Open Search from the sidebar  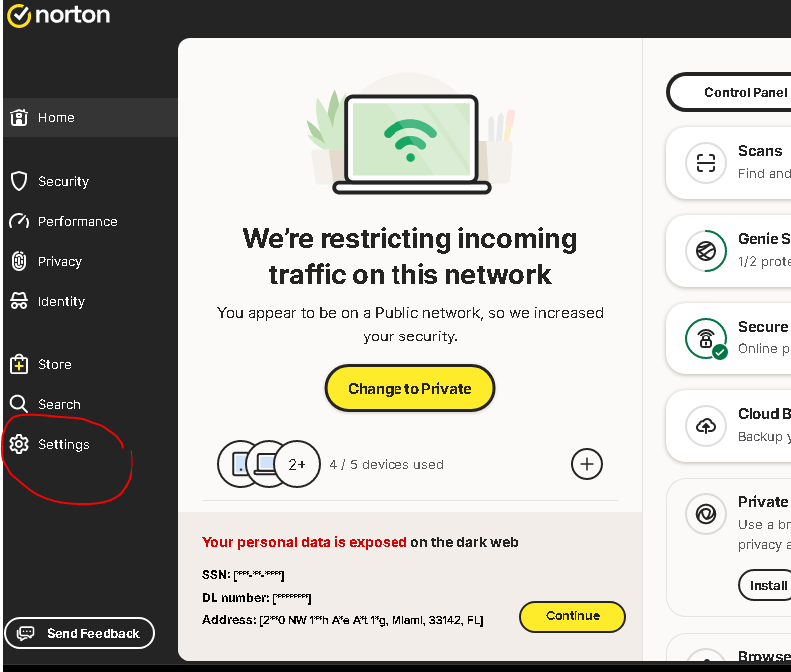point(59,404)
